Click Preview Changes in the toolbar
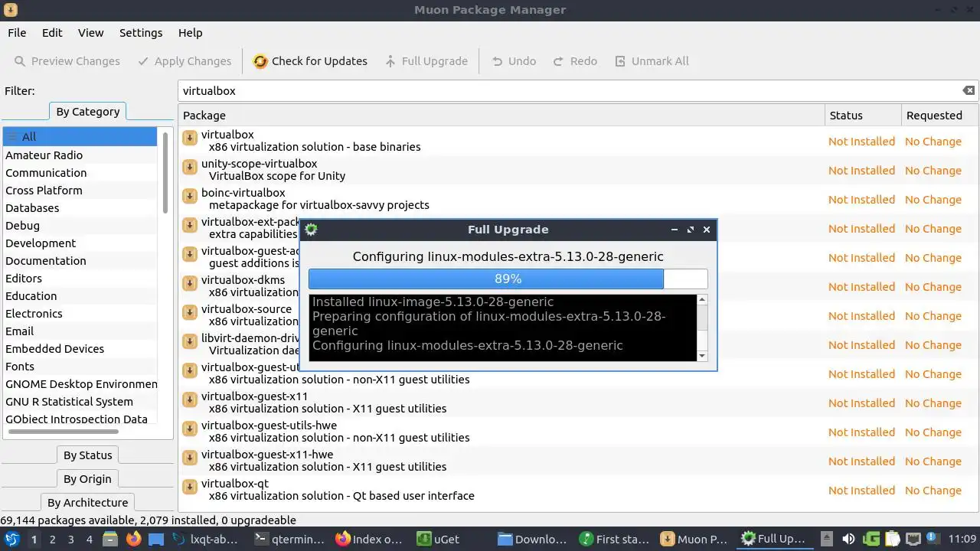Image resolution: width=980 pixels, height=551 pixels. (66, 61)
